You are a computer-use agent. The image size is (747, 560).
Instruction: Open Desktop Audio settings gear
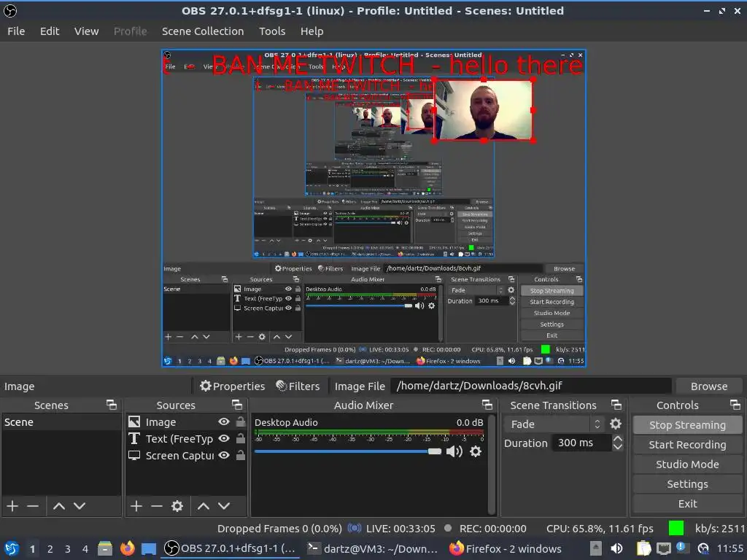[476, 451]
